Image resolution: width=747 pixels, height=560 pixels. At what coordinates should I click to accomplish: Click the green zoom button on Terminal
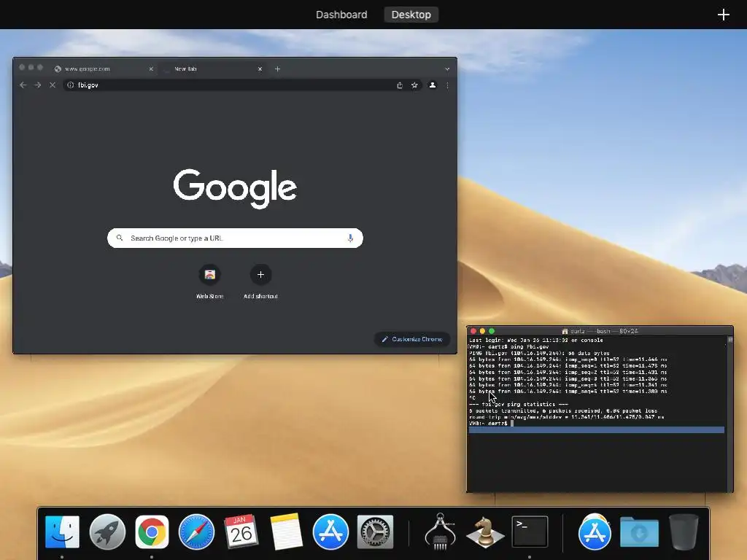[492, 331]
